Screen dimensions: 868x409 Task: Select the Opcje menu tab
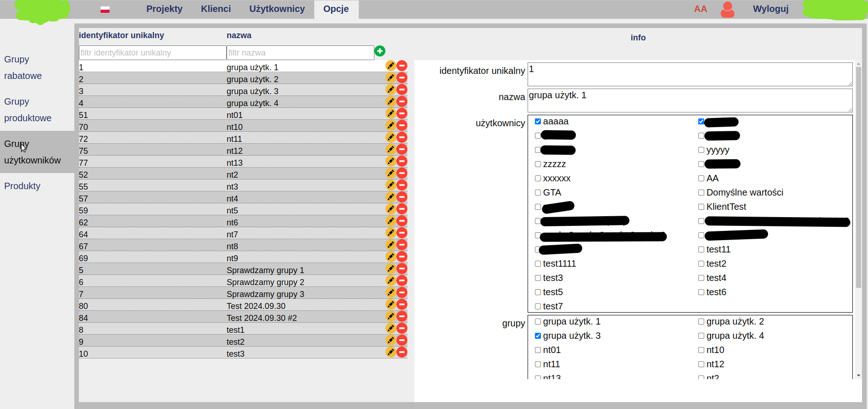(336, 9)
